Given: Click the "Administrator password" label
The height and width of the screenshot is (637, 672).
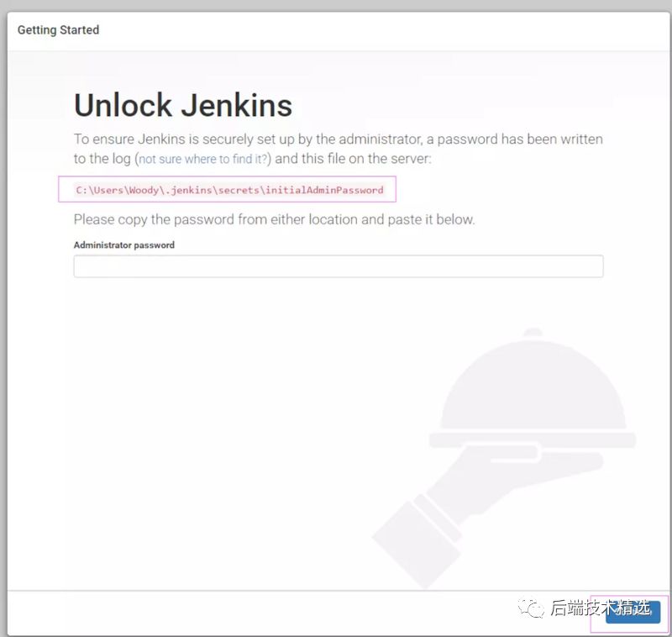Looking at the screenshot, I should (x=123, y=245).
